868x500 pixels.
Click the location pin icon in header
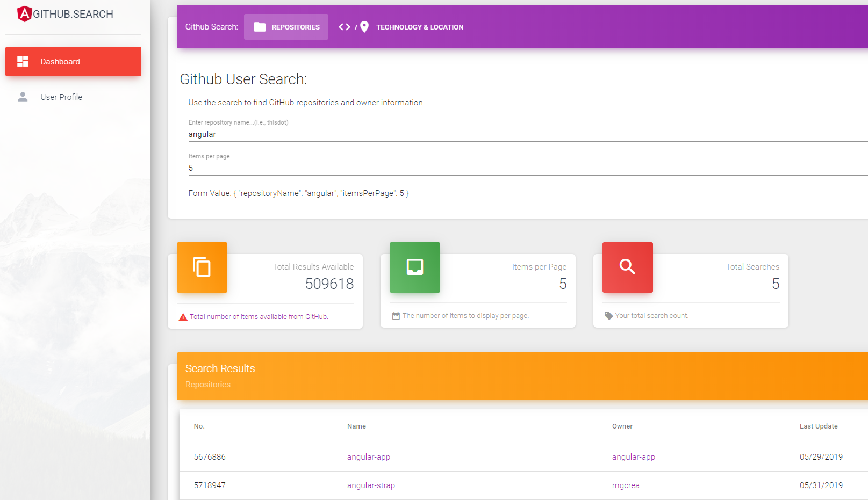click(364, 27)
